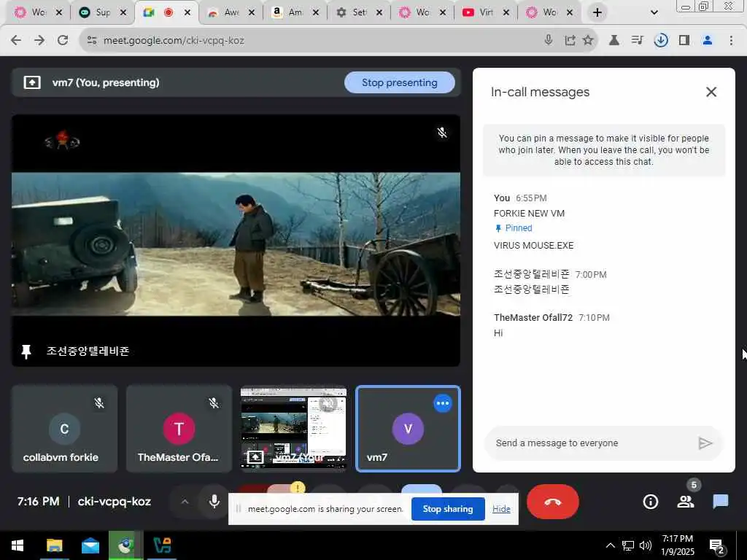Click taskbar clock showing 7:17 PM
747x560 pixels.
tap(678, 545)
